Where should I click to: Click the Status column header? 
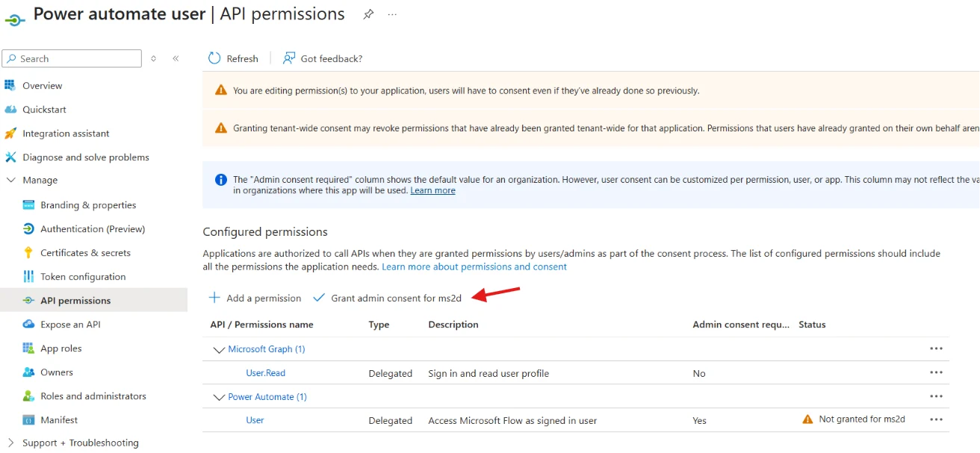point(812,325)
